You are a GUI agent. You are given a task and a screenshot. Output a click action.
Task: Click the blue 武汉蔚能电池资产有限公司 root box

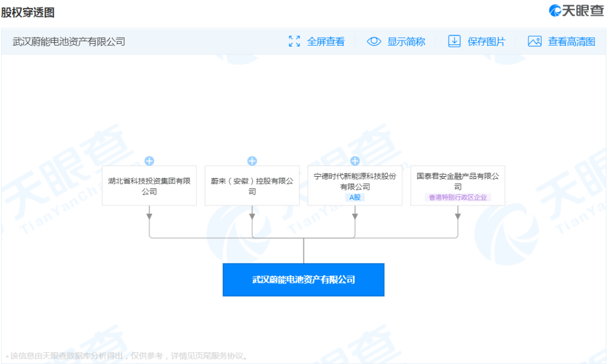[x=303, y=280]
